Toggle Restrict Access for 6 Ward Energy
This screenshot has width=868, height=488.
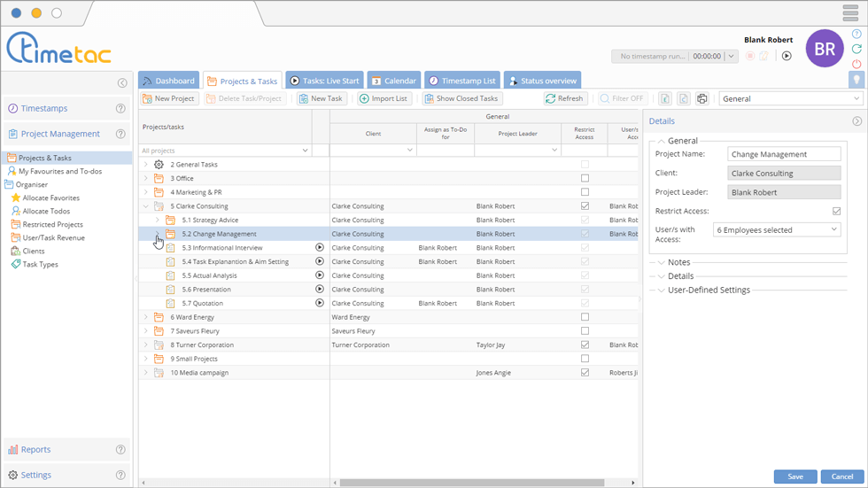point(585,317)
